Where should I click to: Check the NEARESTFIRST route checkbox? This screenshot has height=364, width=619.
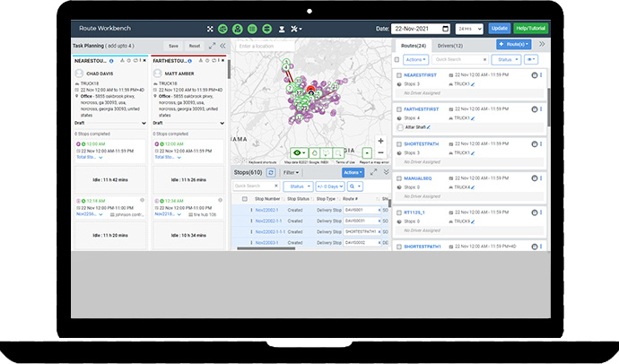(398, 76)
